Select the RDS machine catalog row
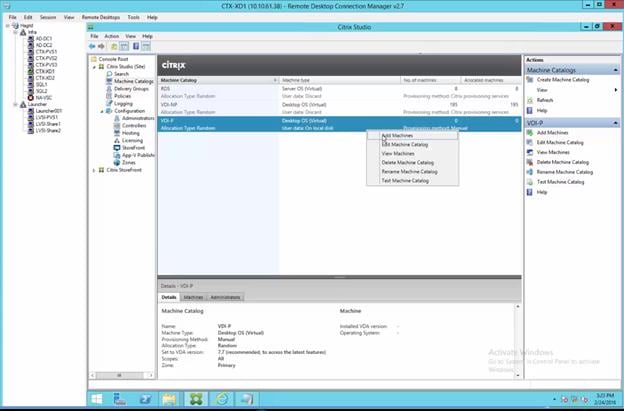The width and height of the screenshot is (624, 411). (339, 92)
